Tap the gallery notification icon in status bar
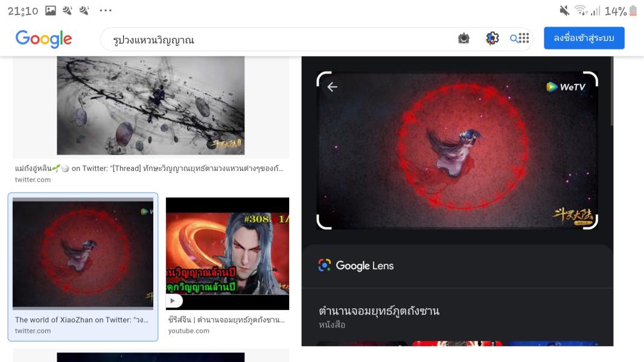The height and width of the screenshot is (362, 644). coord(51,11)
